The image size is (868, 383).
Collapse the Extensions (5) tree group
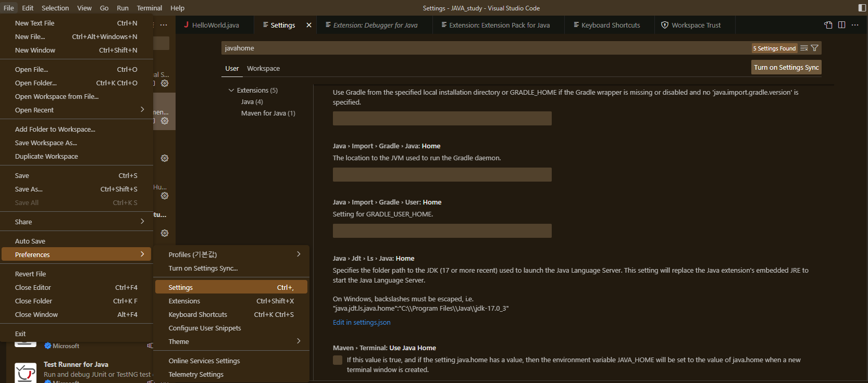(x=231, y=91)
